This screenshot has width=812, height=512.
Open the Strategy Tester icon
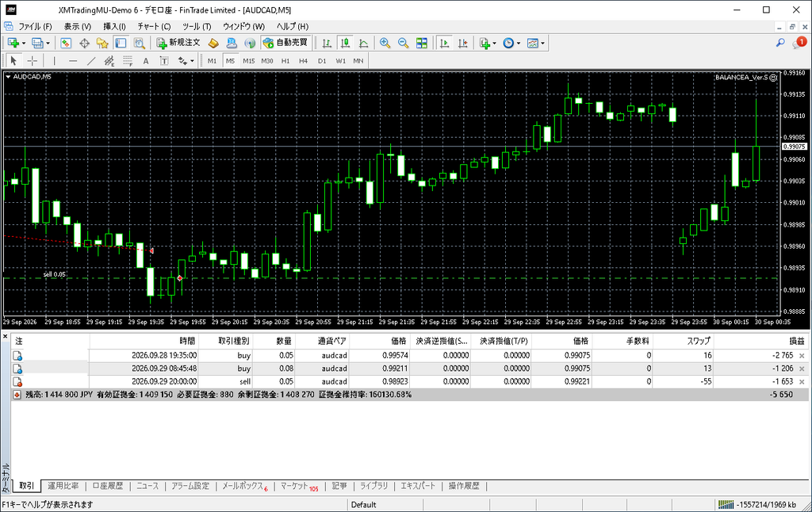pos(140,43)
